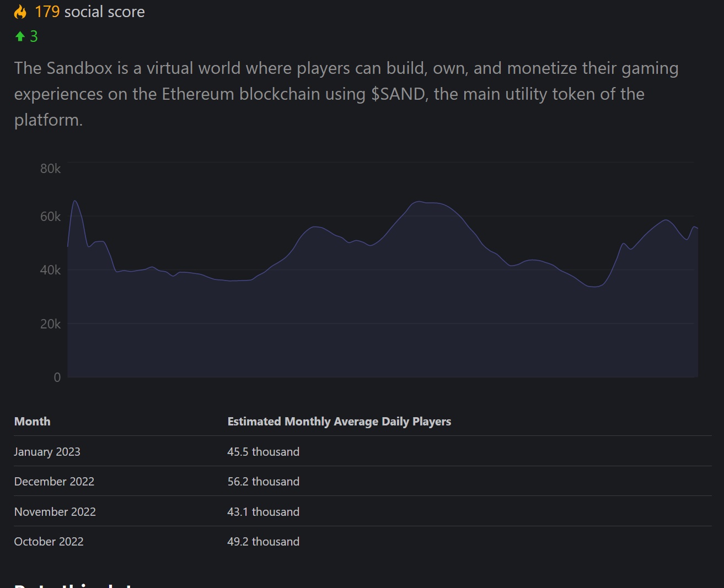Click the '40k' axis label

(50, 270)
